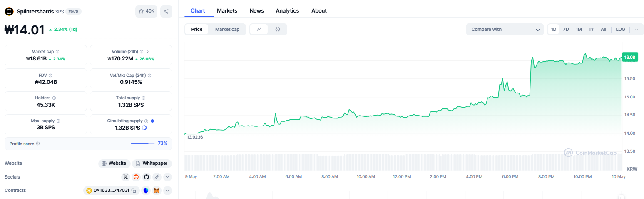644x199 pixels.
Task: Expand more Contracts with chevron
Action: point(167,191)
